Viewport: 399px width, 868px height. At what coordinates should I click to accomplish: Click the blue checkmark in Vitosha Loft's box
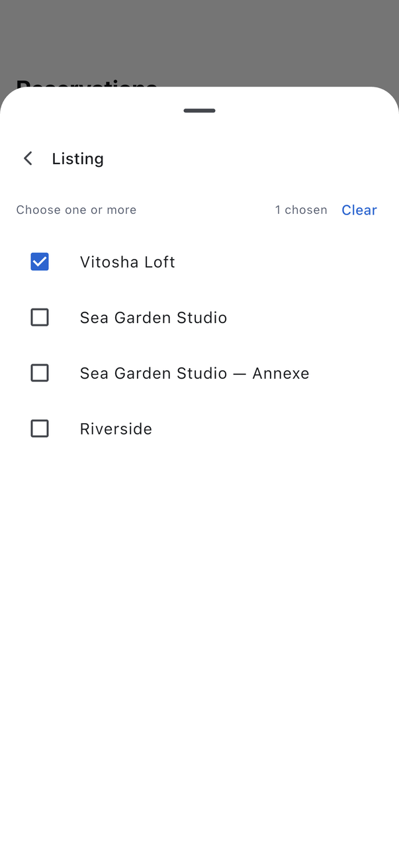[x=40, y=262]
